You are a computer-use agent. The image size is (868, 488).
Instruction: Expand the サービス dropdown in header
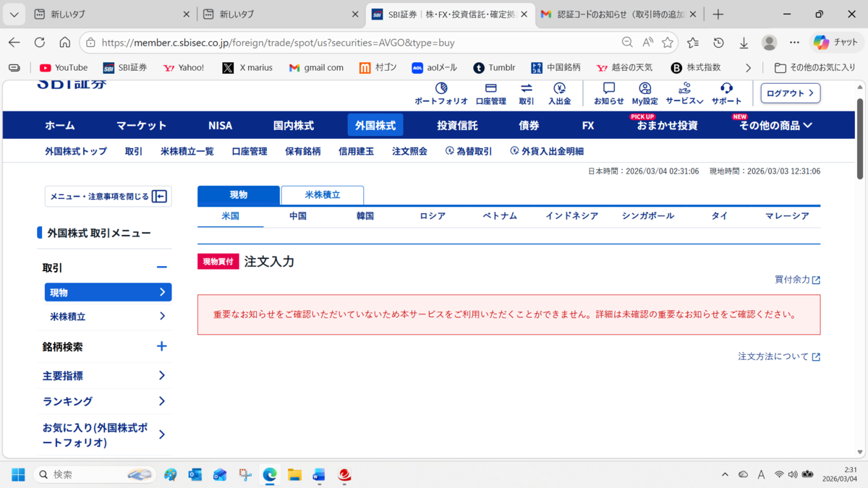(684, 94)
